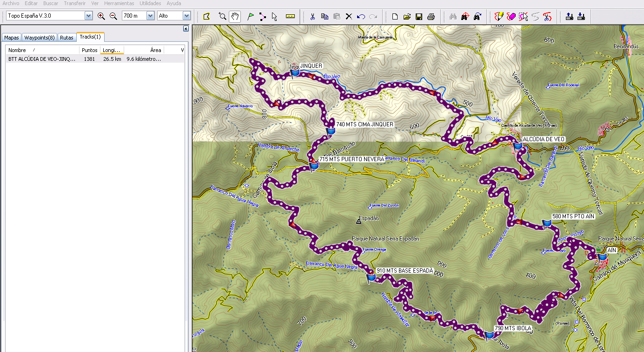Switch to the Waypoints(8) tab
The width and height of the screenshot is (644, 352).
39,38
